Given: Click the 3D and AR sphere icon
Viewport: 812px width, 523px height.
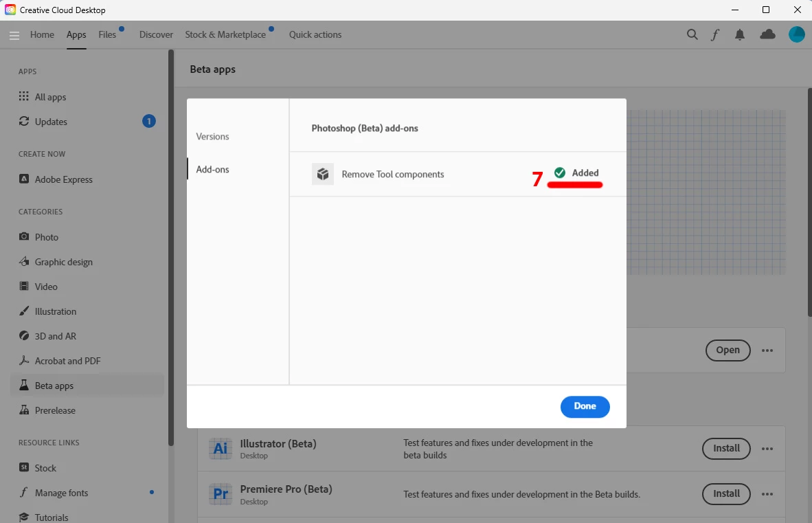Looking at the screenshot, I should (x=24, y=335).
